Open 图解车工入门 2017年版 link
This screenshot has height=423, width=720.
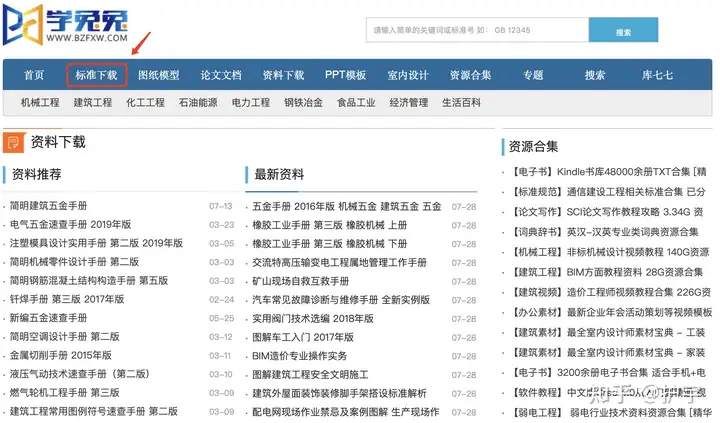303,338
